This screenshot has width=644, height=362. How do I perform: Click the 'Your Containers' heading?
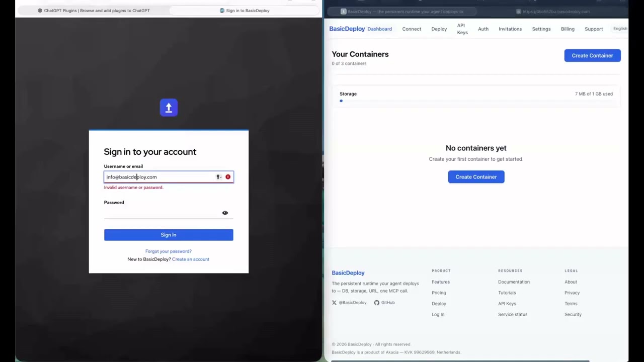click(x=360, y=54)
